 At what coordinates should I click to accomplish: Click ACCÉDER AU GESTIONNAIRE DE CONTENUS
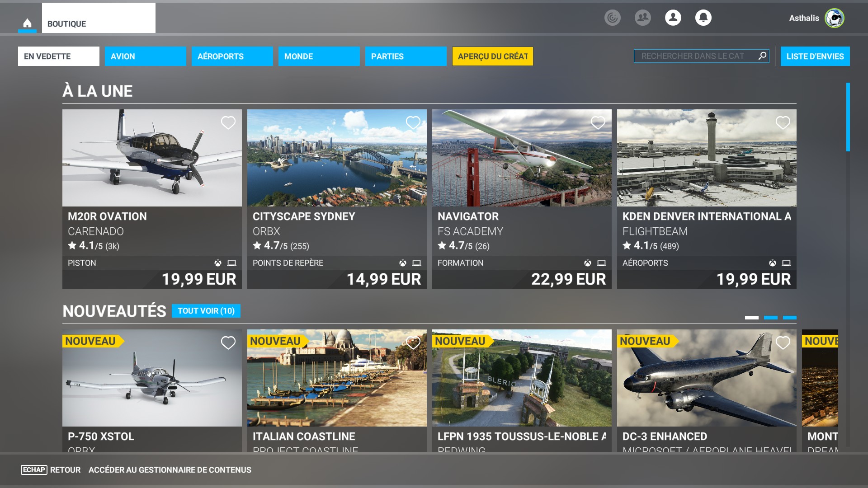pyautogui.click(x=170, y=470)
